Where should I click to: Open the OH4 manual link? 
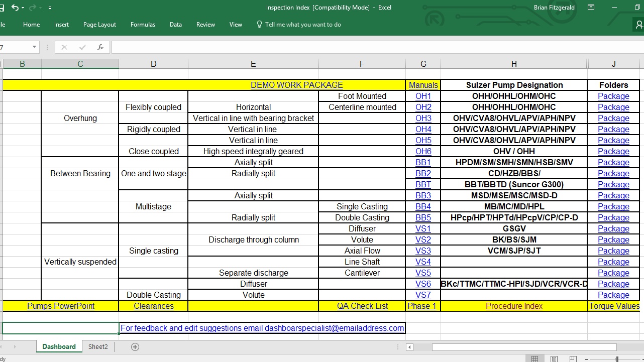[423, 130]
